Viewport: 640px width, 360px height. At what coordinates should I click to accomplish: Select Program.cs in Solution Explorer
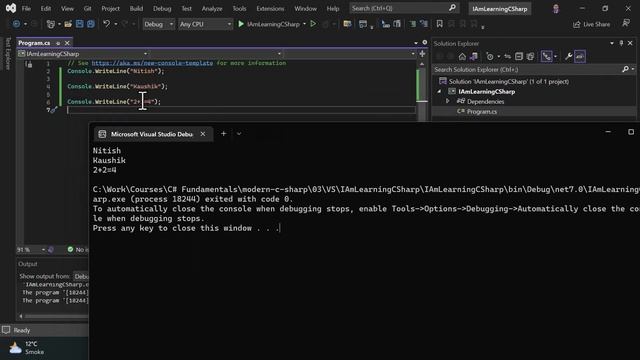click(x=482, y=111)
